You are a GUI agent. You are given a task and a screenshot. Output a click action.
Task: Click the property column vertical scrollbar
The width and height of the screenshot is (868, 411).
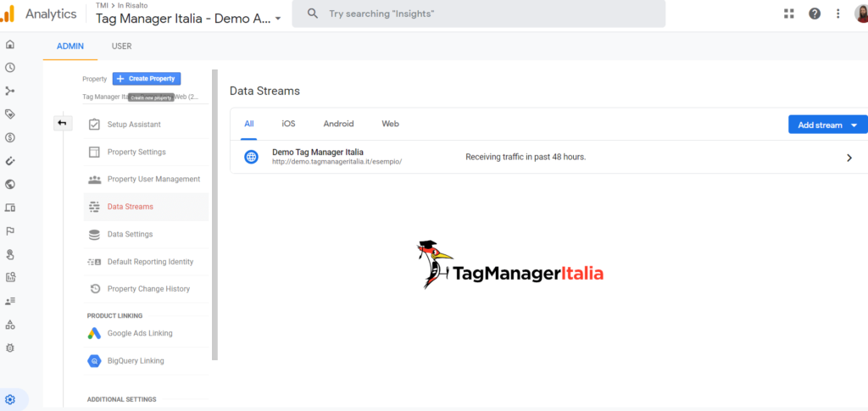point(214,214)
